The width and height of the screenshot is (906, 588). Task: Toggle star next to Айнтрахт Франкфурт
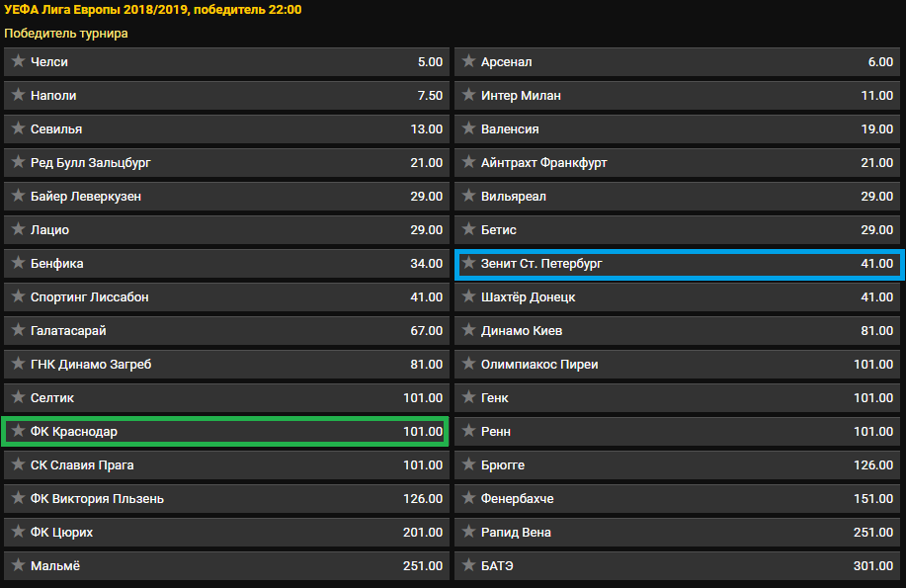[x=468, y=162]
